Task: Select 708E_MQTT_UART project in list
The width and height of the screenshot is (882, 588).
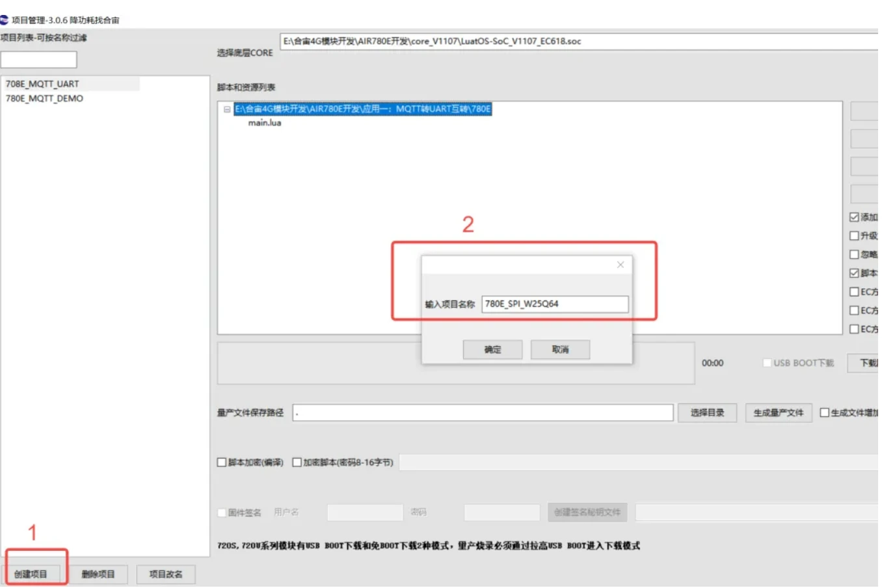Action: point(43,84)
